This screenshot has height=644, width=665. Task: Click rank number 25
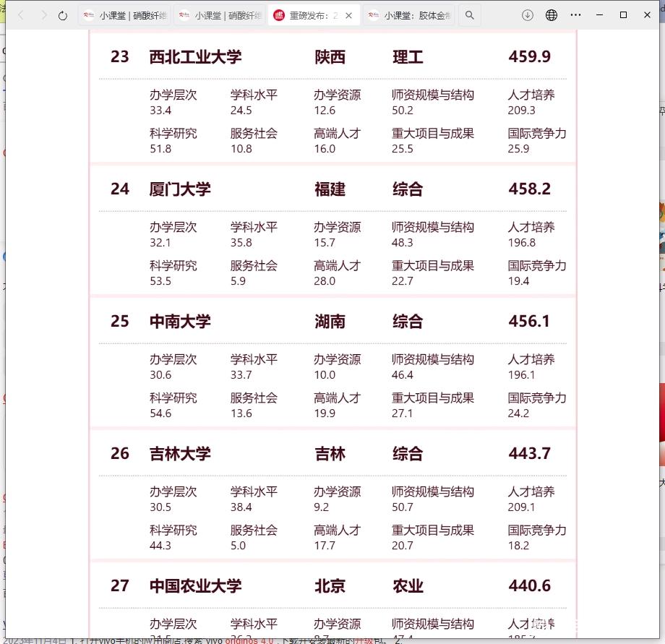(x=119, y=321)
